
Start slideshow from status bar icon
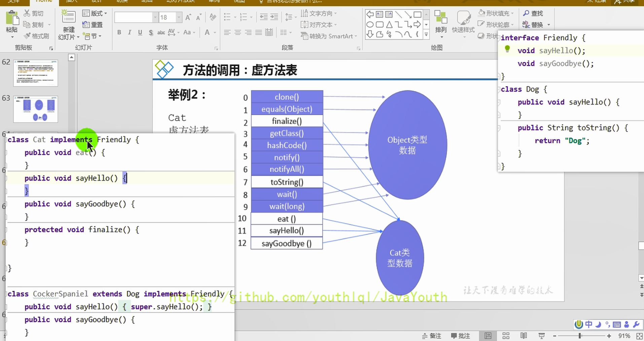click(x=541, y=336)
